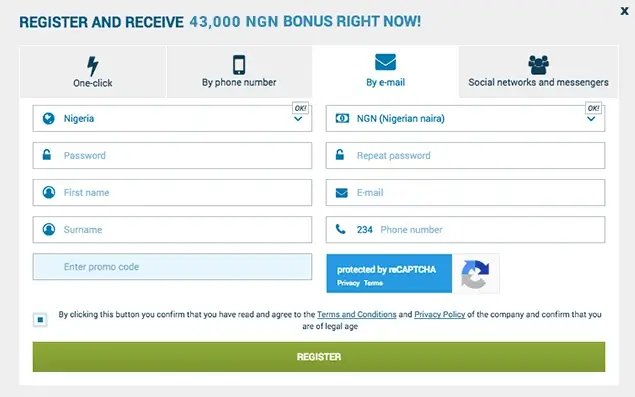Click the One-click lightning bolt icon
This screenshot has height=397, width=635.
(93, 66)
